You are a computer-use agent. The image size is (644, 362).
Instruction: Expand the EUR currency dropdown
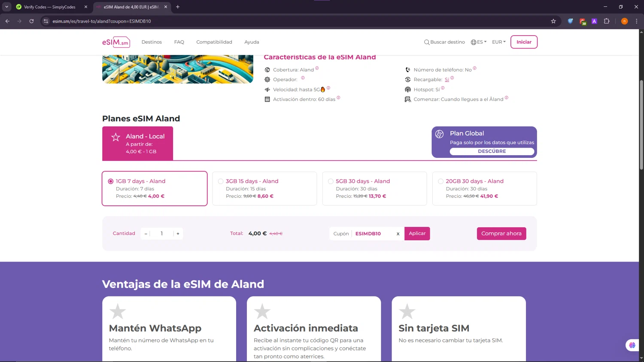pyautogui.click(x=498, y=42)
